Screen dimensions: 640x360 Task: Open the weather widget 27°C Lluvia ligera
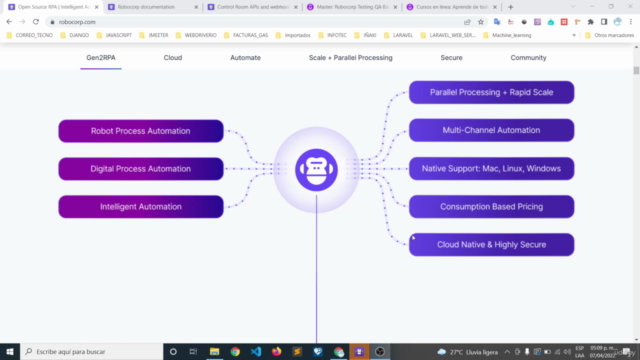pyautogui.click(x=467, y=351)
